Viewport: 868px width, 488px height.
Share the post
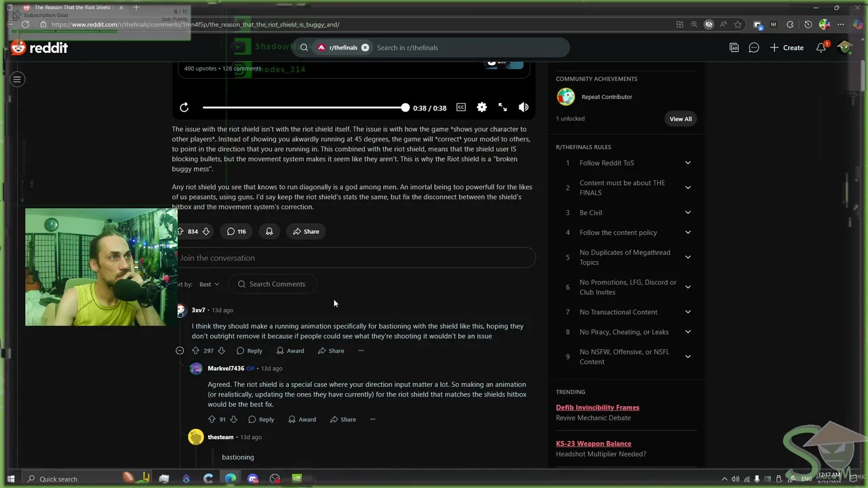pos(307,232)
